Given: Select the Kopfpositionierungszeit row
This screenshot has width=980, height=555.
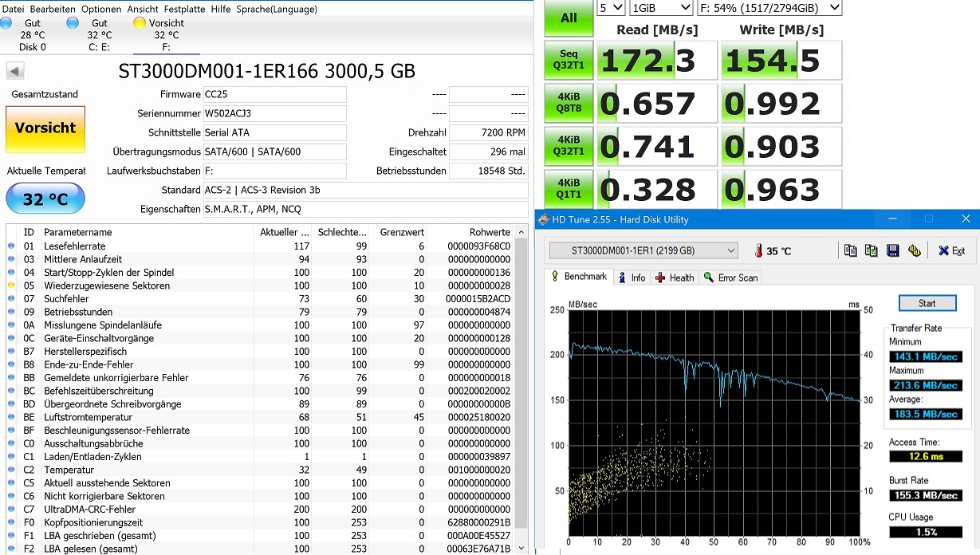Looking at the screenshot, I should click(260, 522).
